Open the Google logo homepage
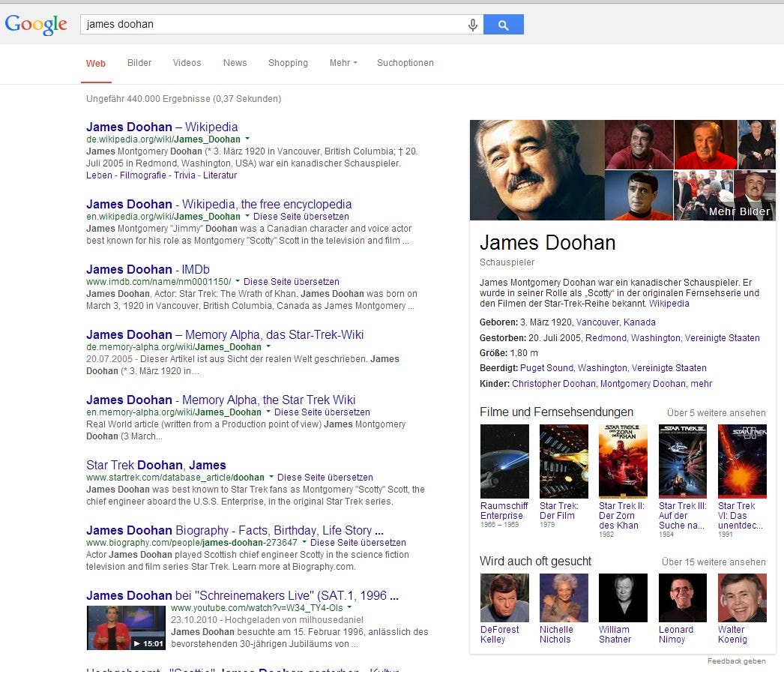This screenshot has height=677, width=784. click(x=36, y=25)
